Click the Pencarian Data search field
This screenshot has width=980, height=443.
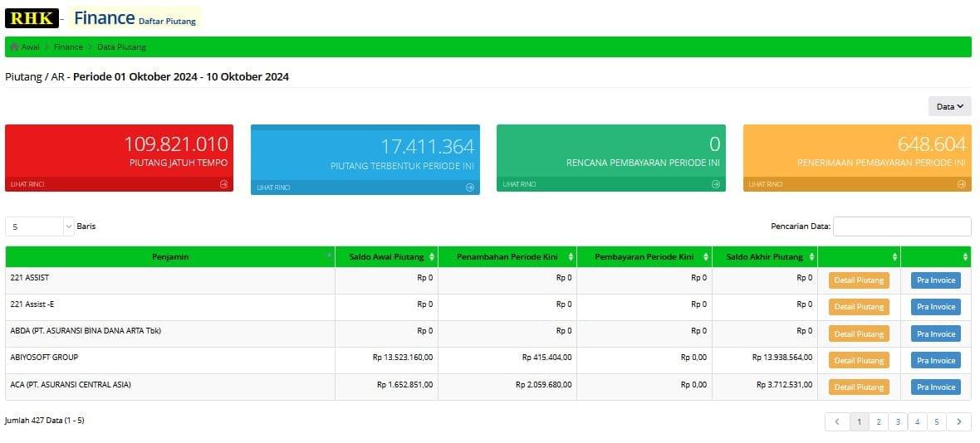(x=902, y=226)
